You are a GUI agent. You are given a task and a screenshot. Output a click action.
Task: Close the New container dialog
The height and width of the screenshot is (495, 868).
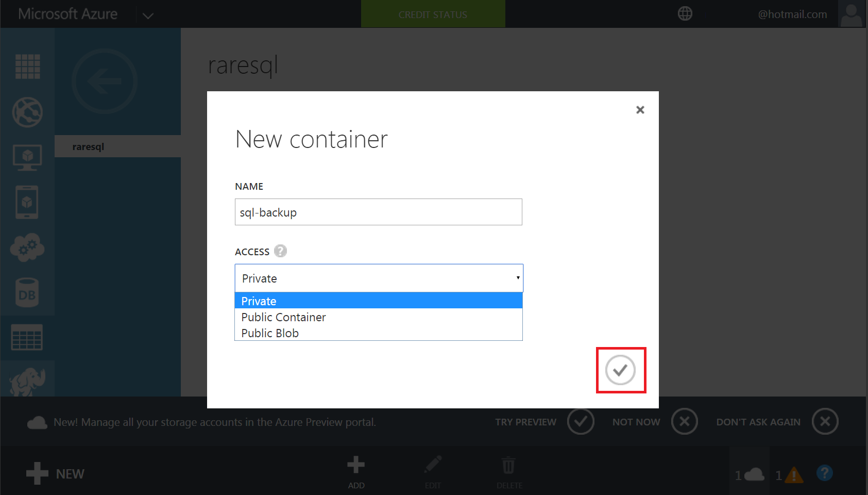tap(640, 110)
